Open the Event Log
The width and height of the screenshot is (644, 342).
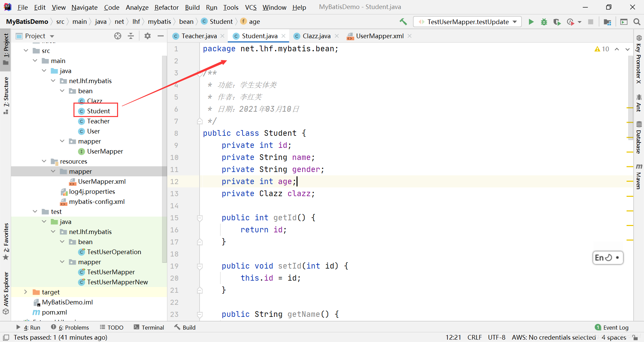[611, 327]
